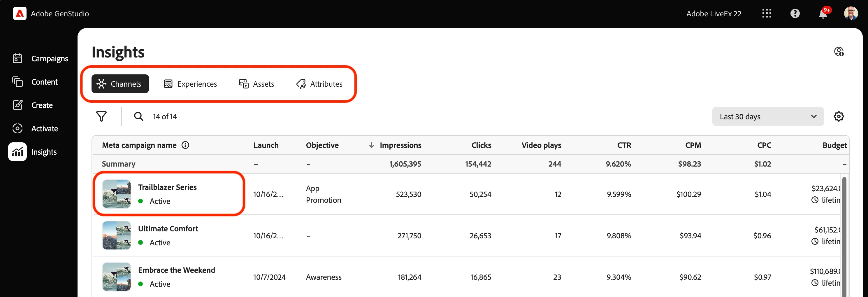Go to Content in the sidebar
The height and width of the screenshot is (297, 868).
click(x=35, y=82)
